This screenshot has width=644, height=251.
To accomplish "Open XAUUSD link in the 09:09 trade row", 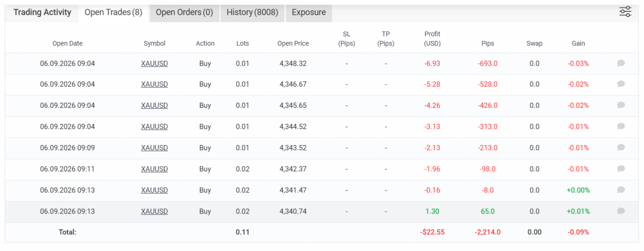I will click(x=154, y=148).
